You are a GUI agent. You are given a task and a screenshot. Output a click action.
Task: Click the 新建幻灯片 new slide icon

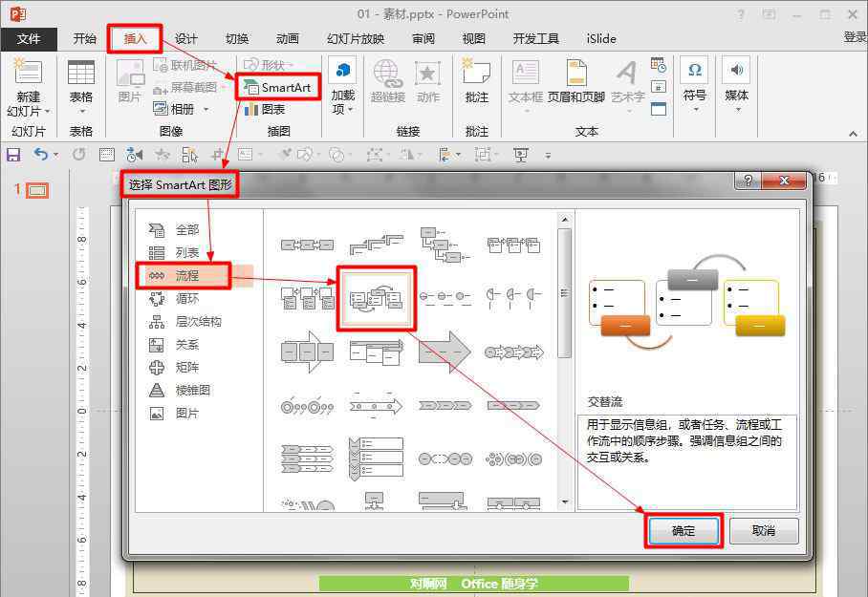(27, 72)
